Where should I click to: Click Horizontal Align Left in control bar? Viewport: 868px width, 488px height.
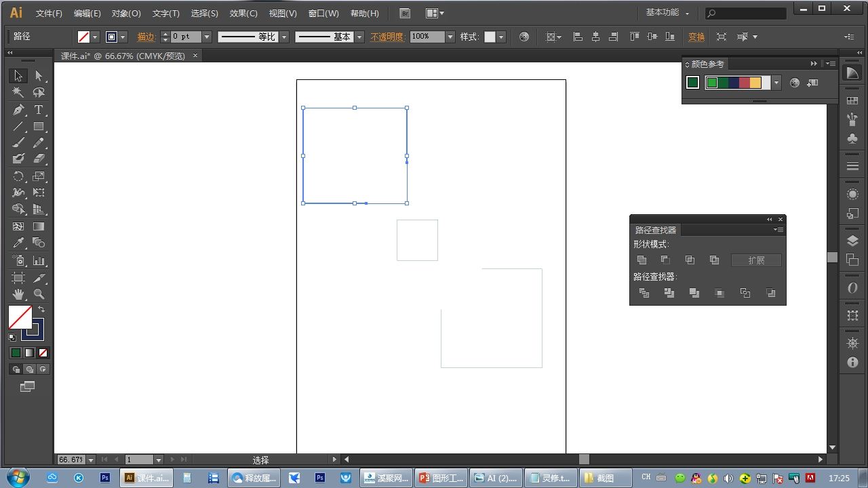coord(578,37)
